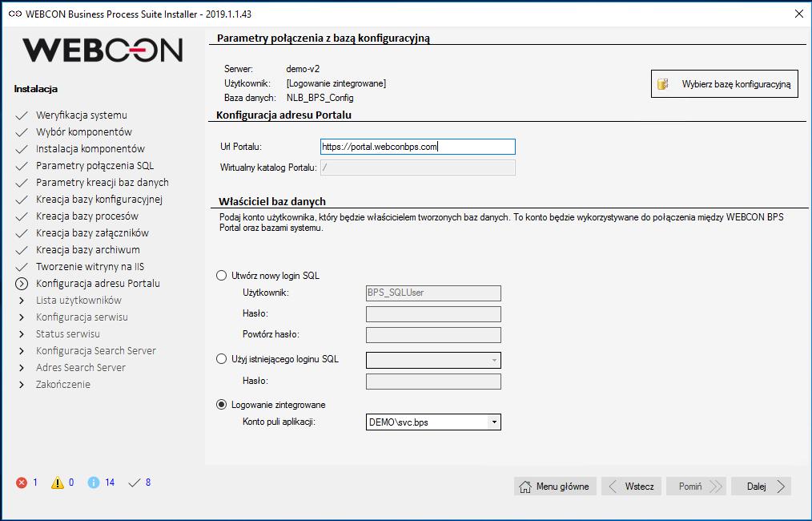This screenshot has width=812, height=521.
Task: Click checkmark icon beside Parametry kreacji baz danych
Action: click(x=22, y=183)
